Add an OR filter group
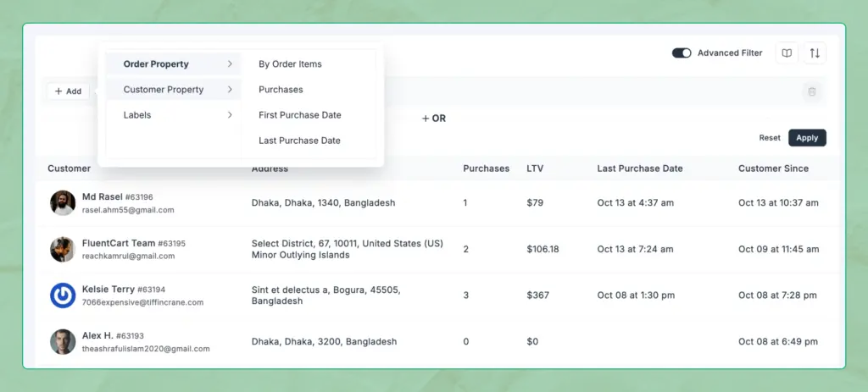 [x=434, y=119]
